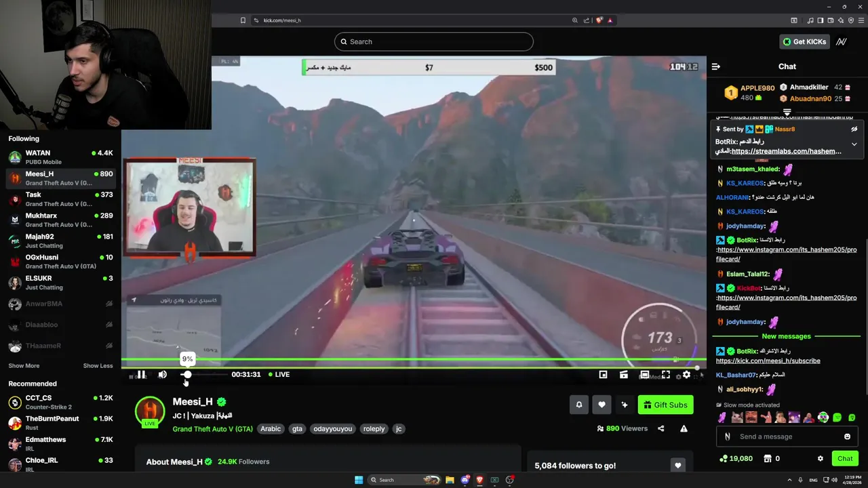Viewport: 868px width, 488px height.
Task: Open chat settings gear
Action: (820, 459)
